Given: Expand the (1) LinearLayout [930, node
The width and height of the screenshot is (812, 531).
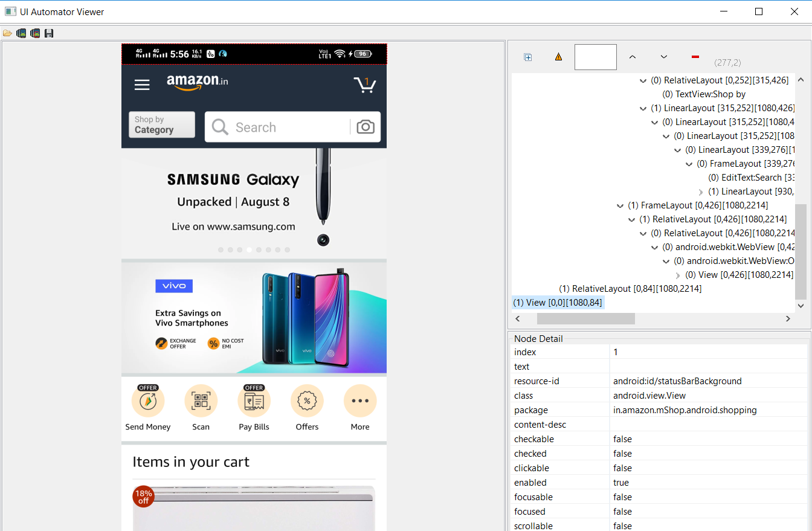Looking at the screenshot, I should pos(701,191).
